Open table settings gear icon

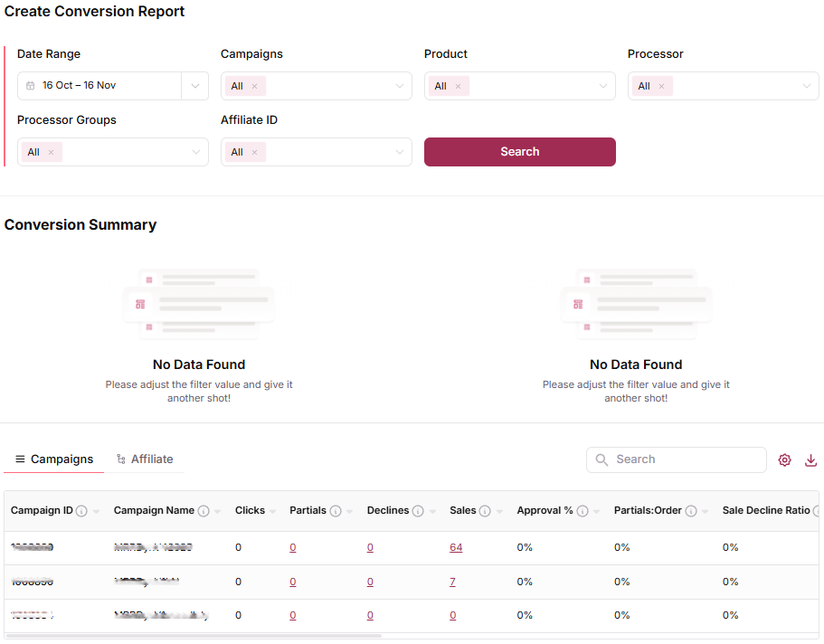[x=784, y=460]
